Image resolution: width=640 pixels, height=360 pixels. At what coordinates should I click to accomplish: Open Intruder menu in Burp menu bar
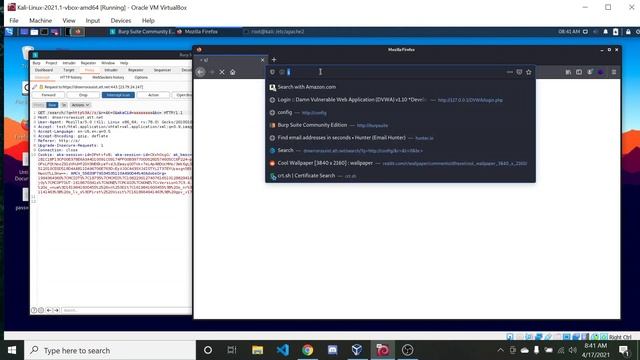[69, 63]
